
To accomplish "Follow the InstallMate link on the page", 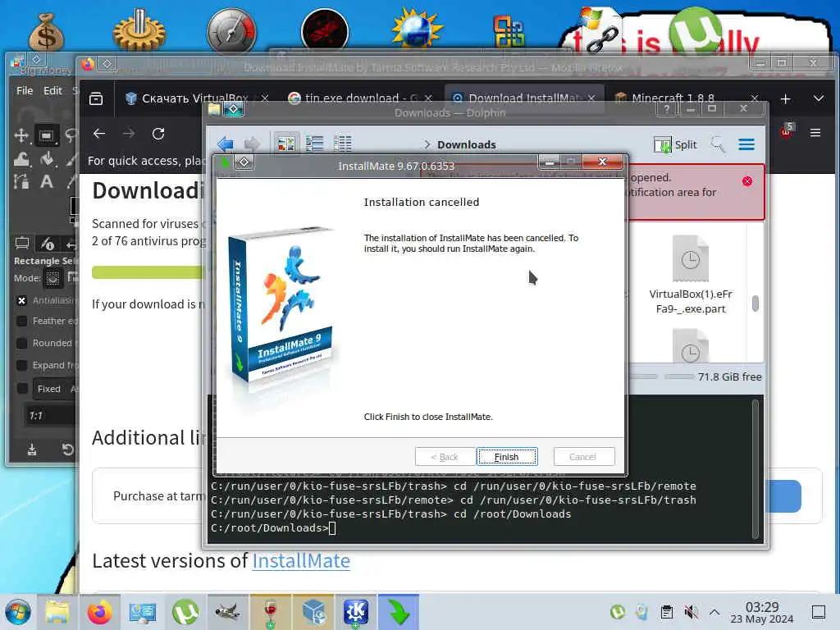I will point(301,561).
